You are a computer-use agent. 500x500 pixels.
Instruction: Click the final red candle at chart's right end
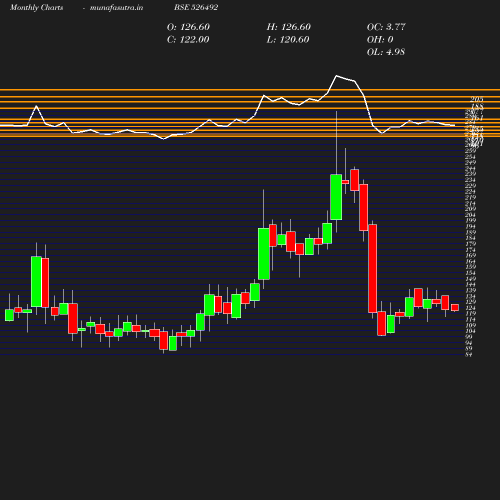(x=455, y=307)
